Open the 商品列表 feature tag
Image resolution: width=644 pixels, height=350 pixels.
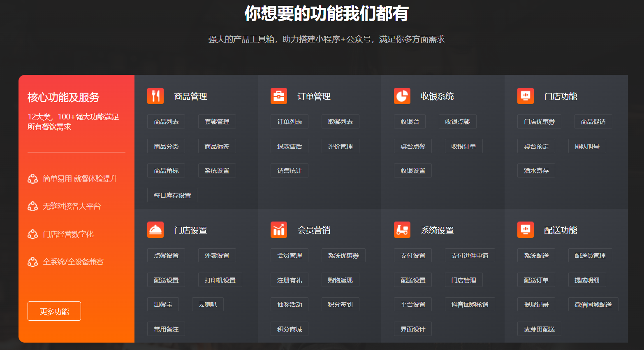(166, 121)
